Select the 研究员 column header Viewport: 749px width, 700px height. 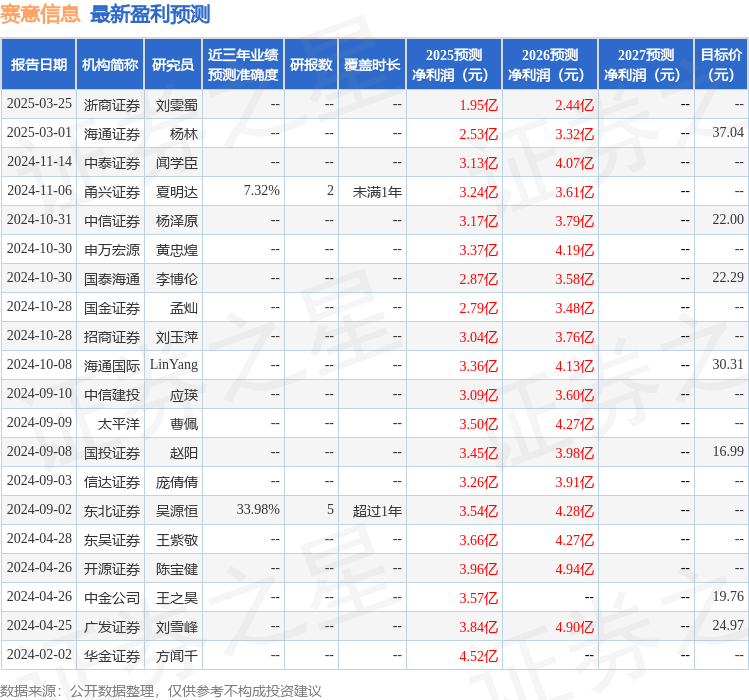click(x=173, y=65)
